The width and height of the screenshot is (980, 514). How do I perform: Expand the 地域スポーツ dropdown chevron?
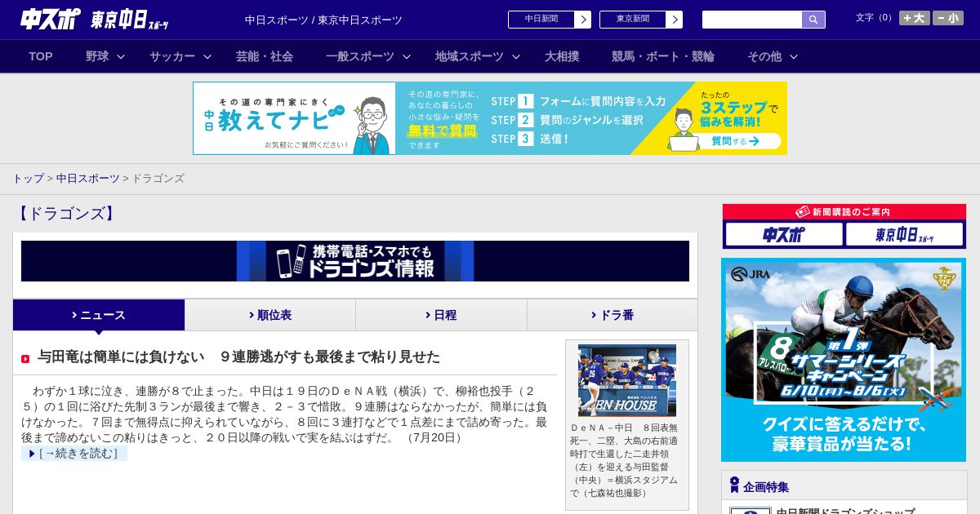click(516, 56)
